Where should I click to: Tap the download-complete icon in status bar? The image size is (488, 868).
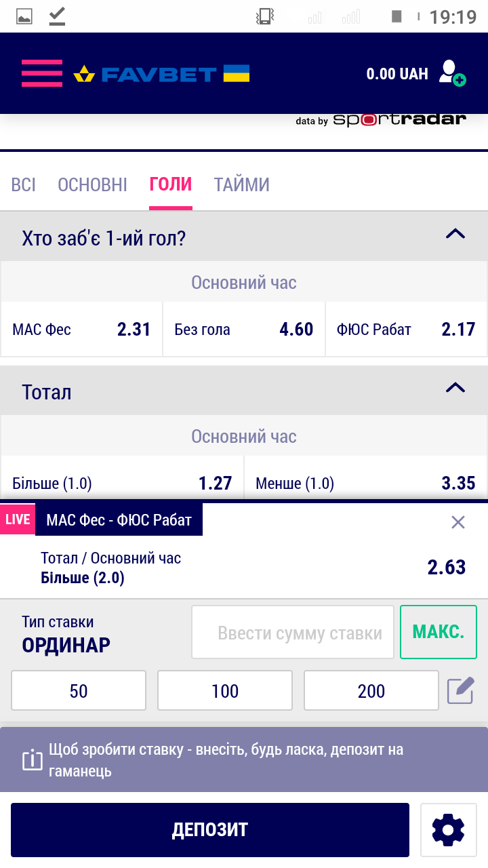click(x=58, y=16)
